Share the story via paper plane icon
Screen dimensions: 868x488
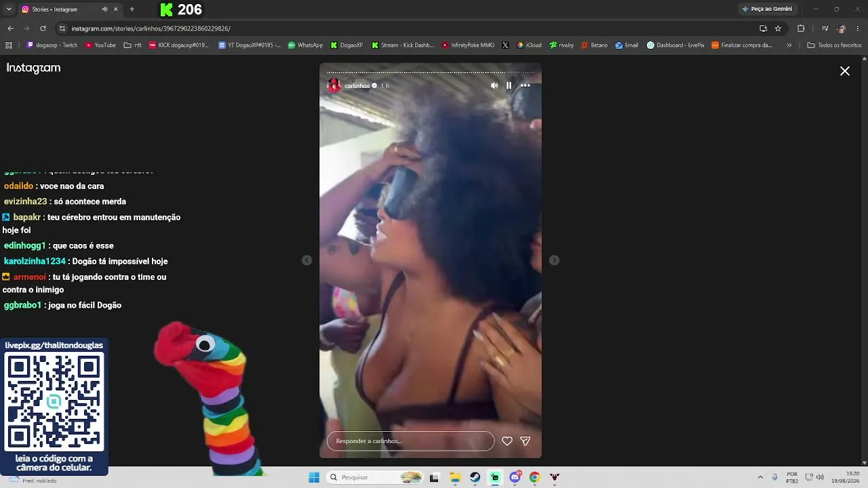click(x=525, y=441)
